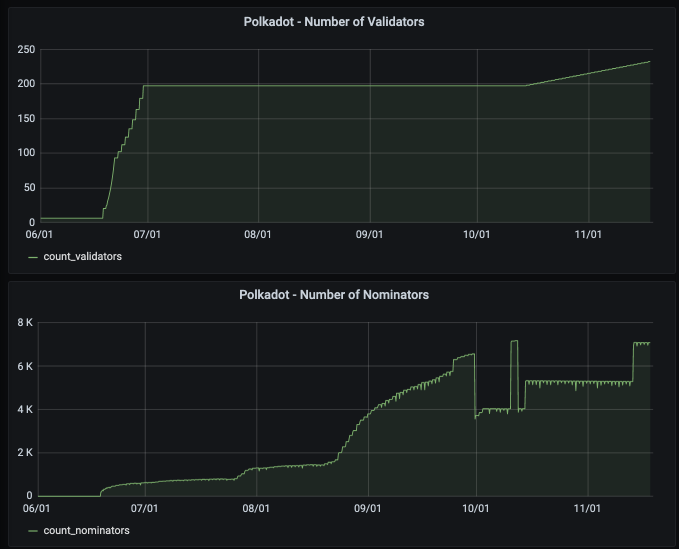The image size is (679, 549).
Task: Click the validators line end point near 230
Action: pyautogui.click(x=650, y=61)
